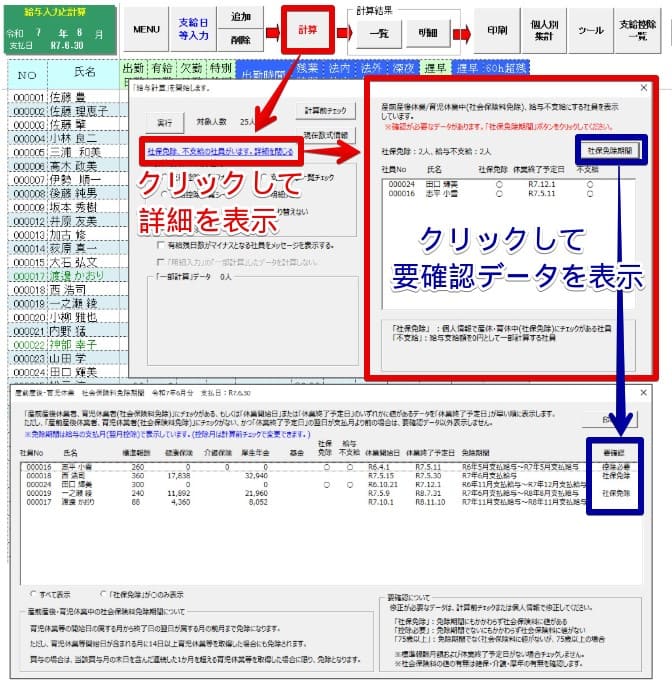Viewport: 672px width, 684px height.
Task: Click the 標準報酬 column header
Action: 136,453
